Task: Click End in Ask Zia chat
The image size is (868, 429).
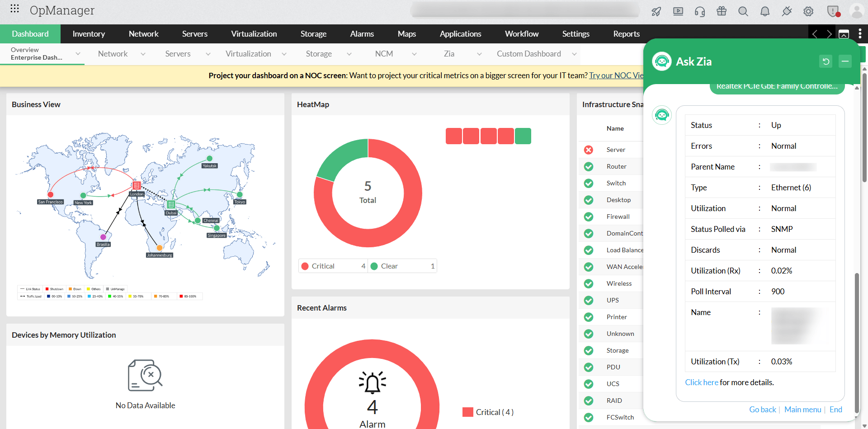Action: pyautogui.click(x=836, y=410)
